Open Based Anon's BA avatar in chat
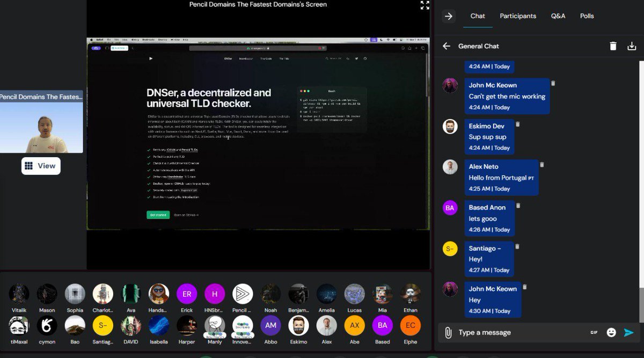 click(x=450, y=208)
